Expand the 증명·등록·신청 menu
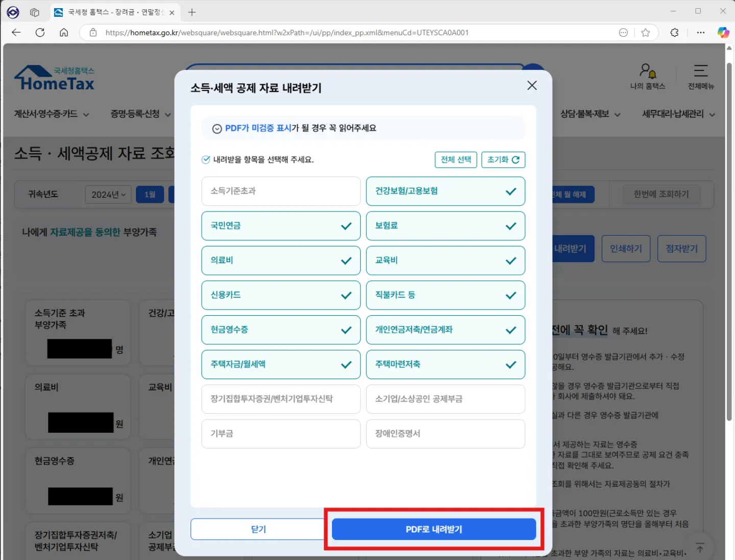Image resolution: width=735 pixels, height=560 pixels. pyautogui.click(x=140, y=114)
